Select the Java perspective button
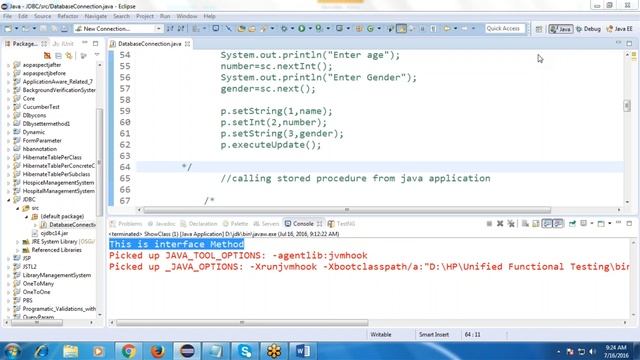 pyautogui.click(x=561, y=29)
